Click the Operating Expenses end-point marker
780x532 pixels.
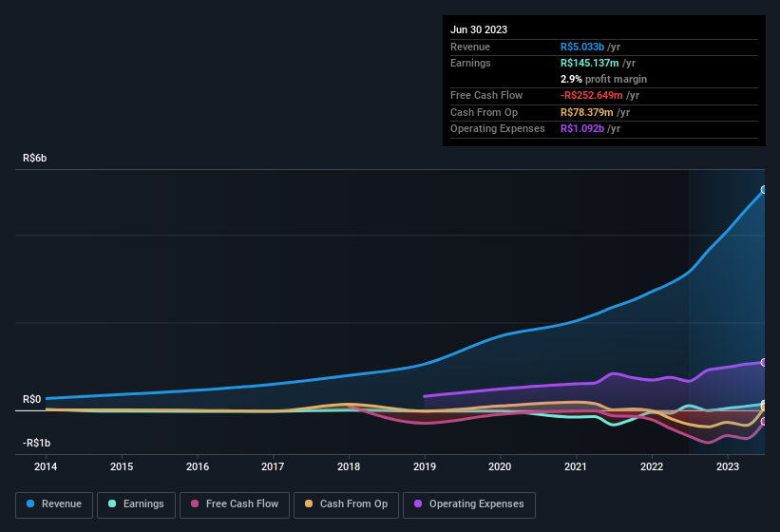[764, 363]
